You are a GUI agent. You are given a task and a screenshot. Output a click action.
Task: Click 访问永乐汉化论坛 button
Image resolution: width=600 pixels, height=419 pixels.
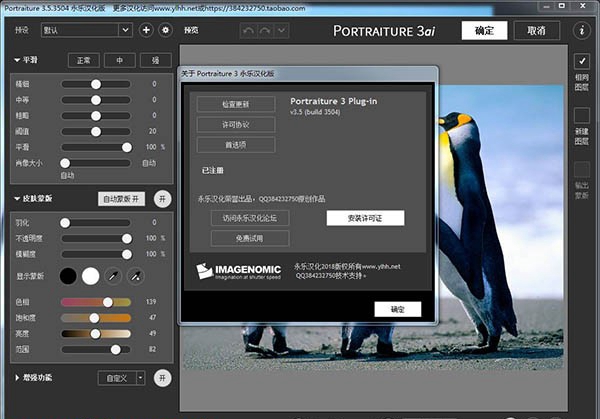250,218
